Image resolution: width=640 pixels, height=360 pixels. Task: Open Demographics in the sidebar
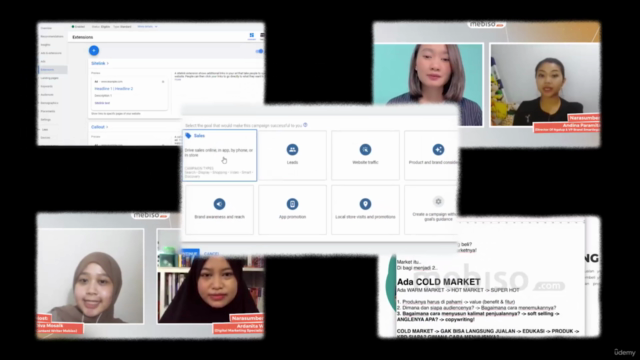49,103
